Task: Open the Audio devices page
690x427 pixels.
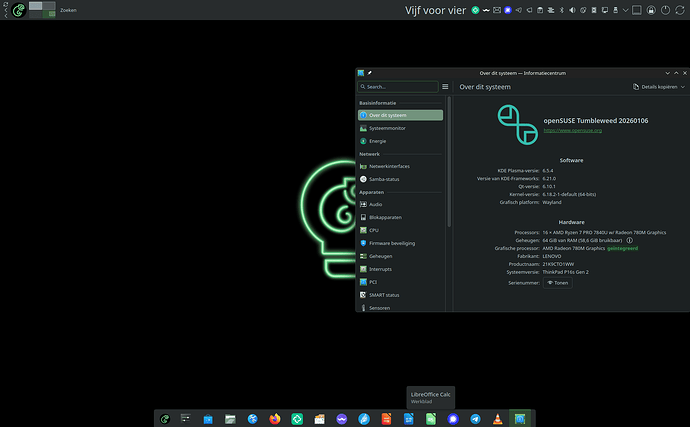Action: (375, 204)
